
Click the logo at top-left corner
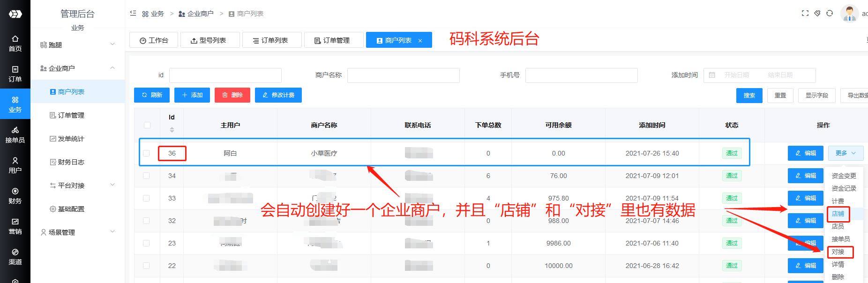point(15,14)
